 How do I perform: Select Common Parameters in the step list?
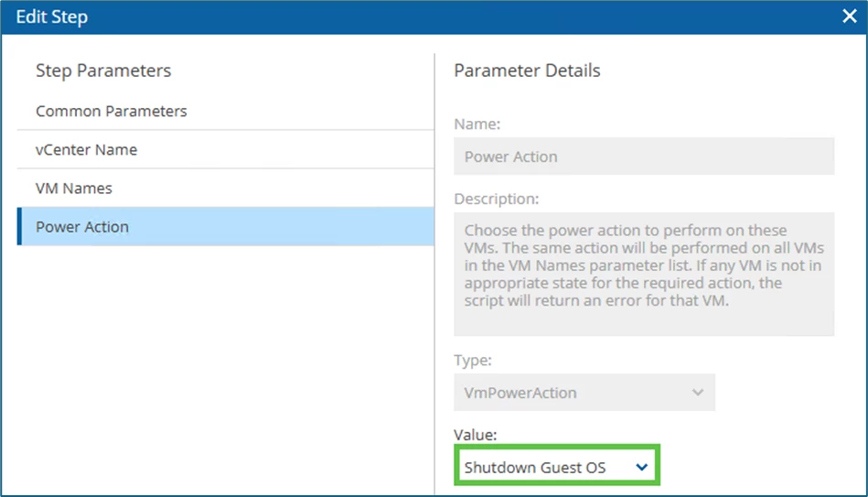click(x=112, y=111)
